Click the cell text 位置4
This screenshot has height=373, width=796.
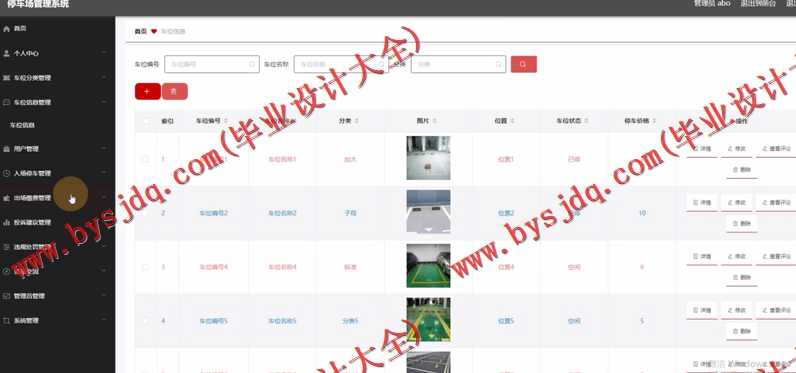pos(506,267)
